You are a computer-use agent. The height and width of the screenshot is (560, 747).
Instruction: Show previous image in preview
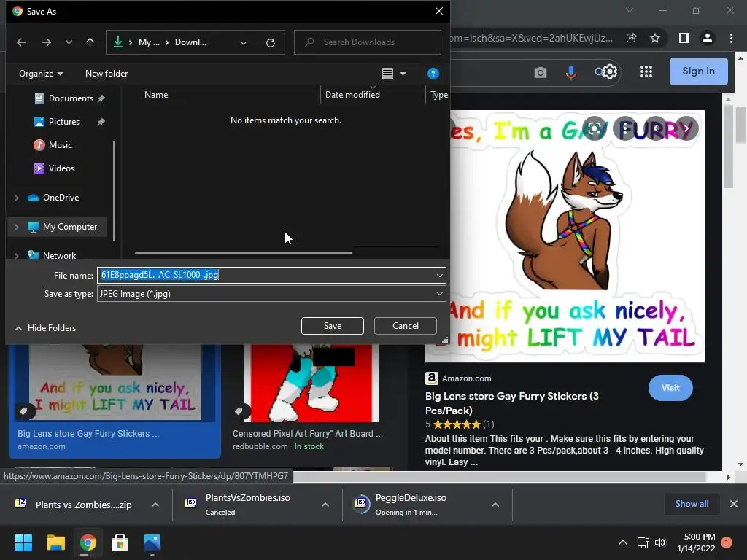tap(656, 128)
